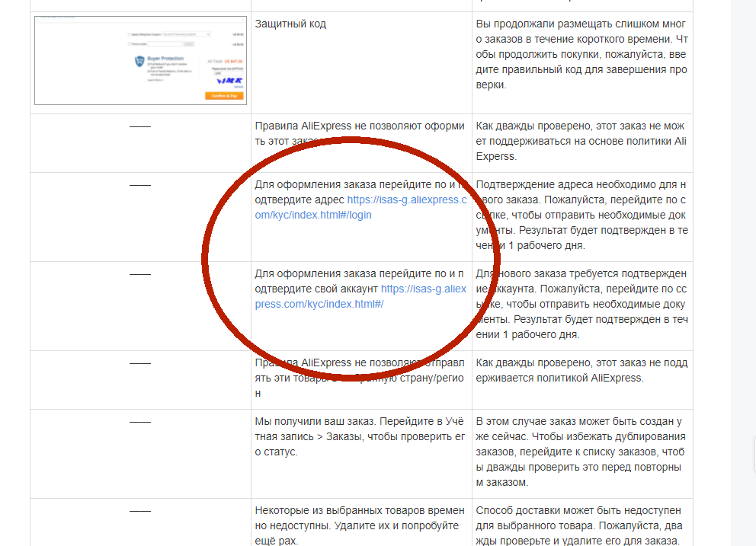Open the isas-g.aliexpress.com/kyc/index.html#/login address confirmation link

(x=360, y=207)
